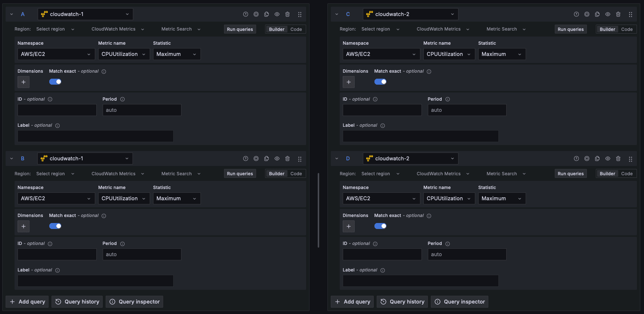Add a dimension in query D

pos(349,226)
